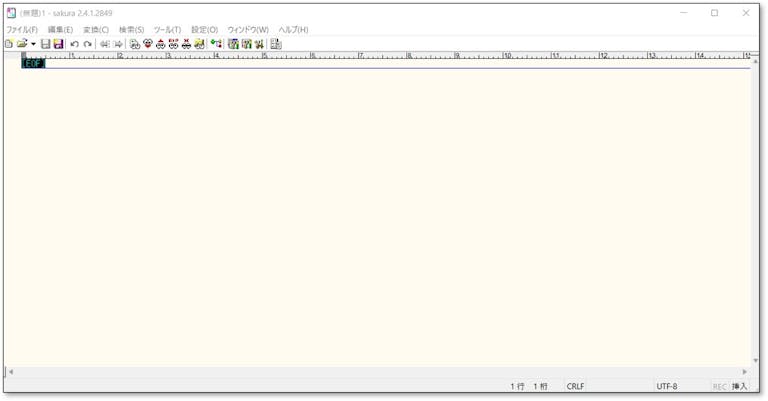
Task: Click the CRLF line ending indicator
Action: click(x=575, y=386)
